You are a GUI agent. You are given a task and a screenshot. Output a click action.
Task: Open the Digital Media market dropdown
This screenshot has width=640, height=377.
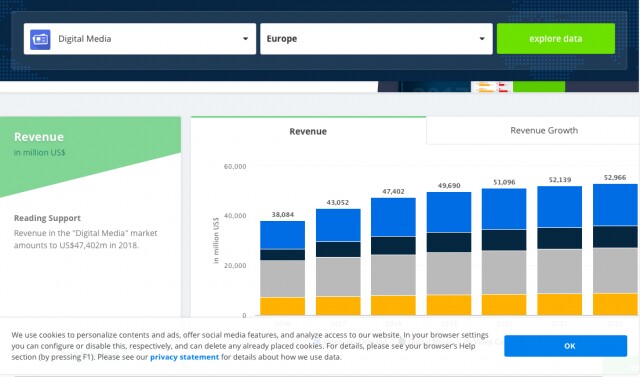tap(140, 39)
